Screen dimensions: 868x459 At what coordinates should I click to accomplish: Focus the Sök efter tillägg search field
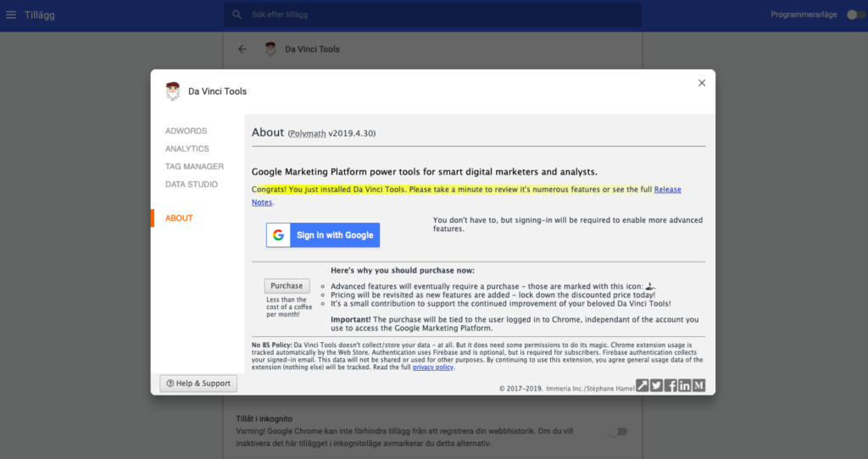click(x=433, y=14)
